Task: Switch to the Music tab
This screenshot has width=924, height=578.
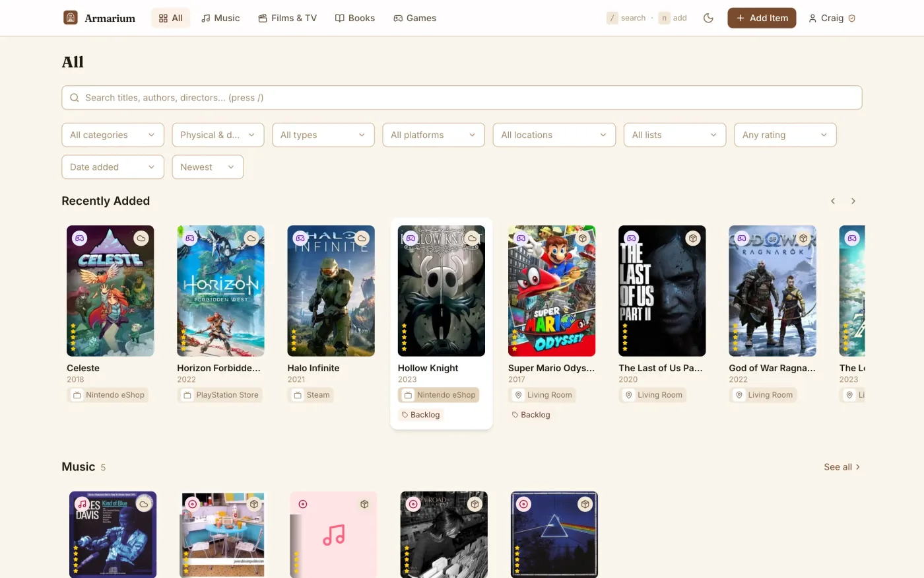Action: 220,18
